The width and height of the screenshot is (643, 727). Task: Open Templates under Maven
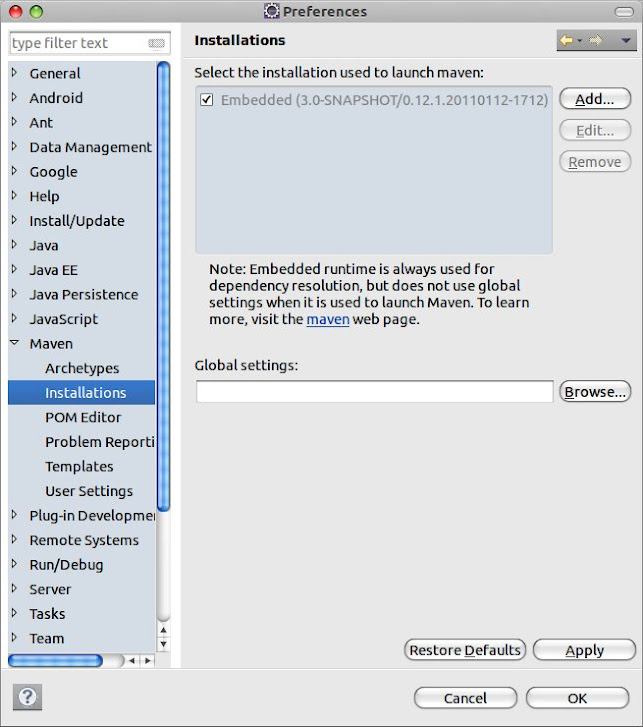[79, 466]
